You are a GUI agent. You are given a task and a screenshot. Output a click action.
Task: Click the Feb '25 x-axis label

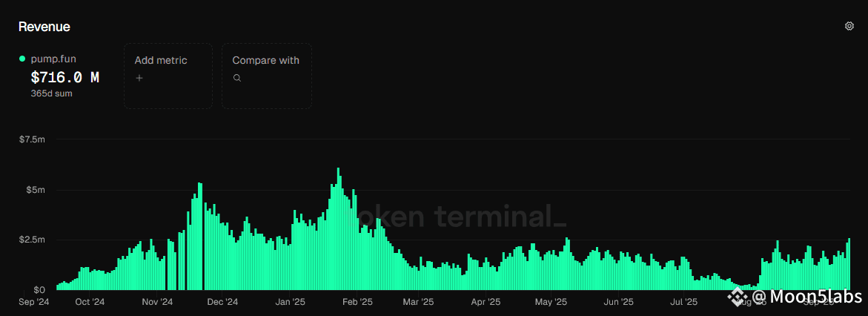tap(359, 302)
